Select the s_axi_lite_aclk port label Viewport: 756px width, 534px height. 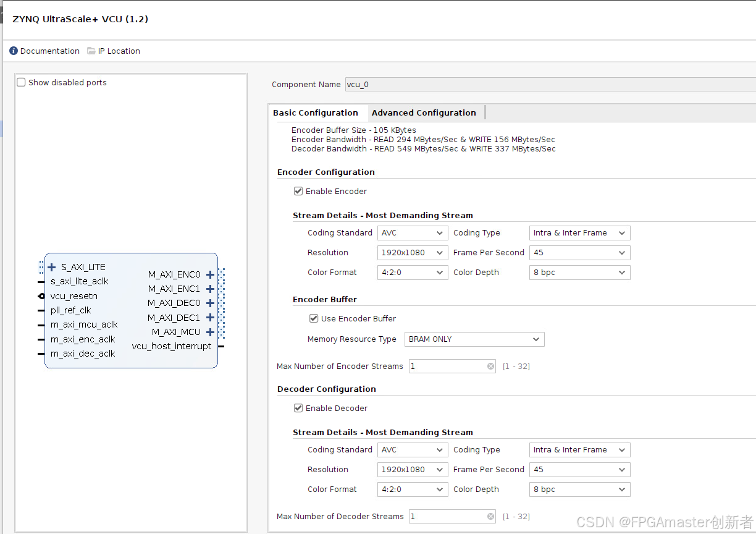coord(80,281)
